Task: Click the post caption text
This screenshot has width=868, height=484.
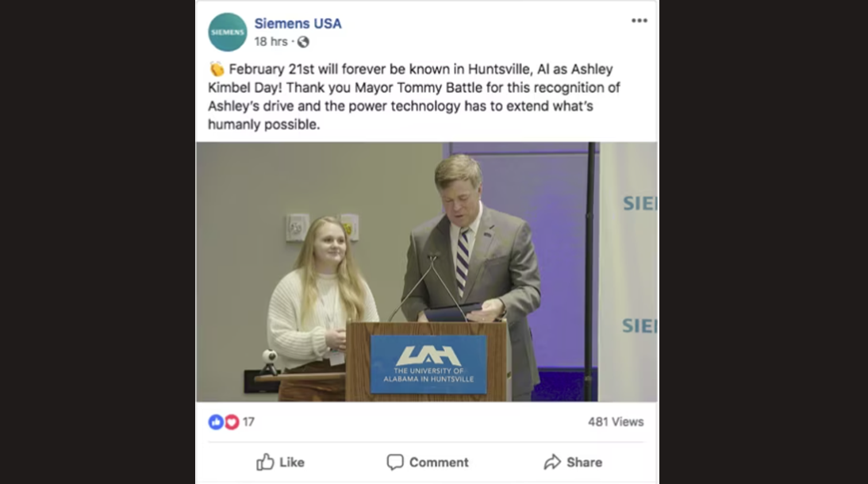Action: (x=413, y=97)
